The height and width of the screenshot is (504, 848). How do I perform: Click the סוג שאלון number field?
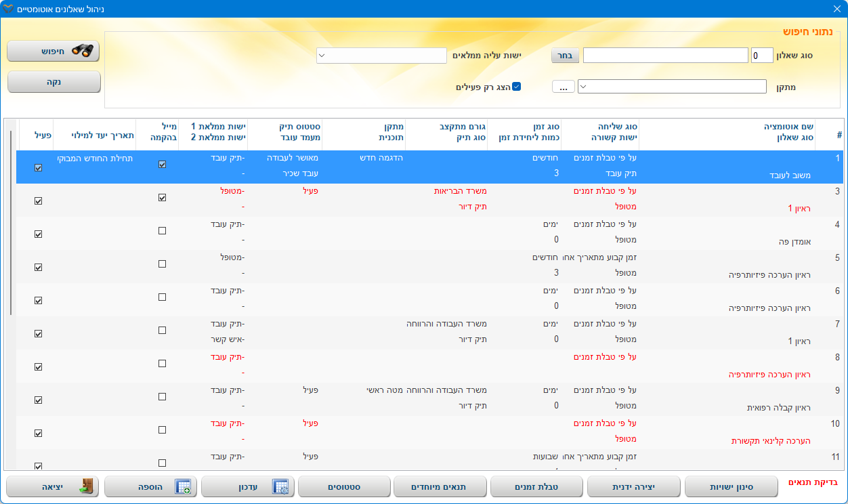(x=763, y=56)
